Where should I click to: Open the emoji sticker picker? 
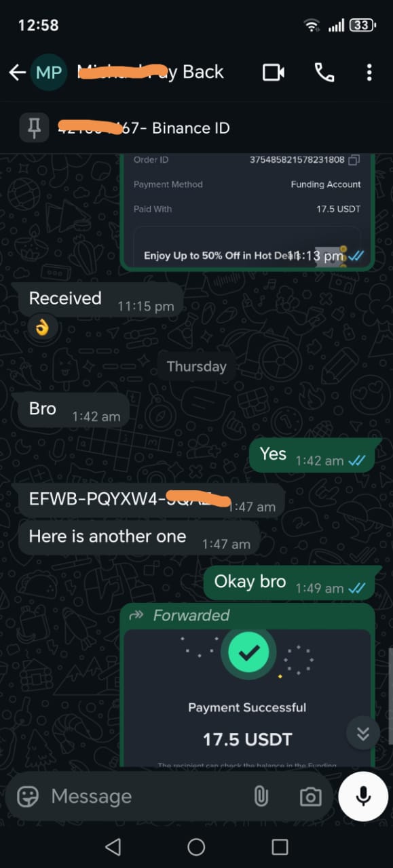tap(28, 796)
